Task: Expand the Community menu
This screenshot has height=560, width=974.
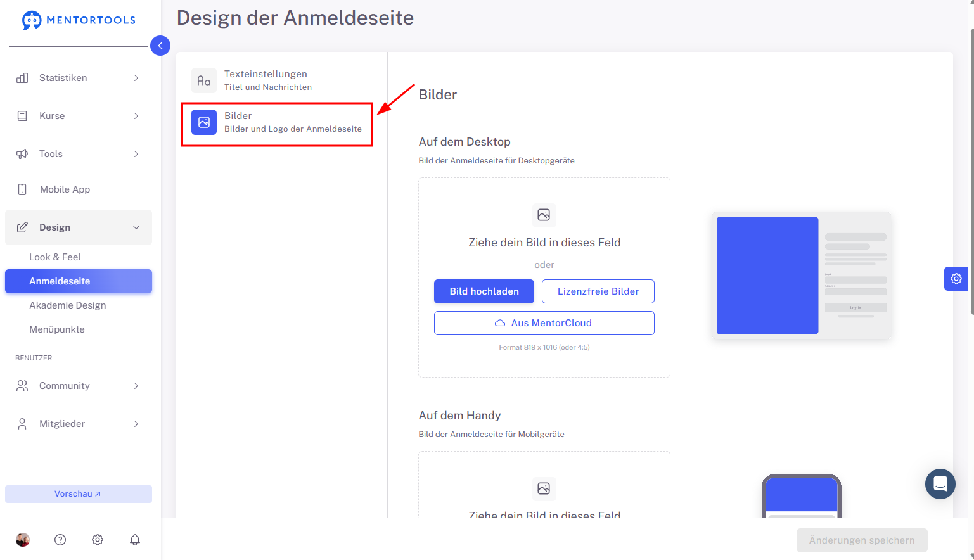Action: (79, 386)
